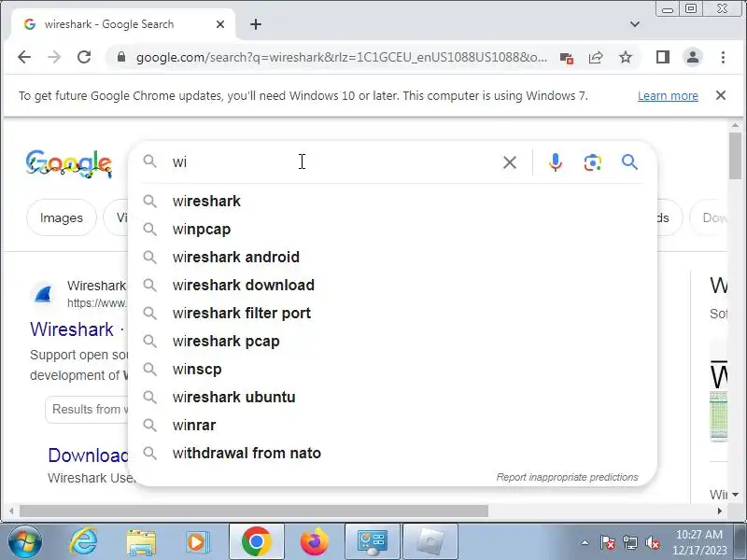Viewport: 747px width, 560px height.
Task: Switch to Chrome on the taskbar
Action: click(256, 542)
